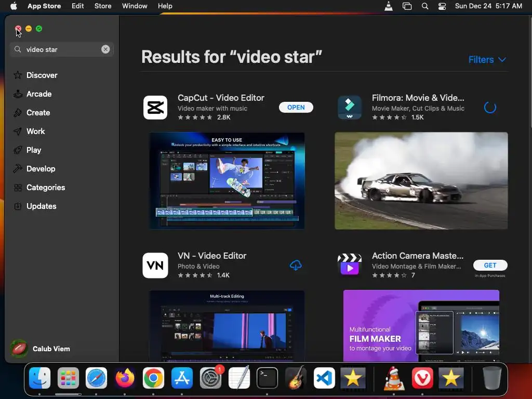Open Spotlight search in the menu bar
Image resolution: width=532 pixels, height=399 pixels.
click(x=425, y=6)
